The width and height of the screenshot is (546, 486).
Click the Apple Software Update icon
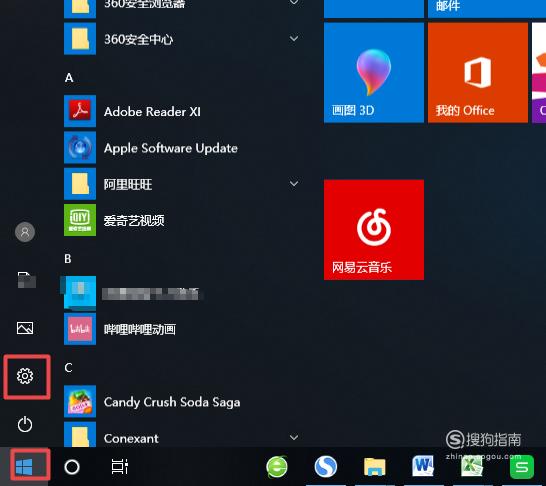[x=80, y=147]
